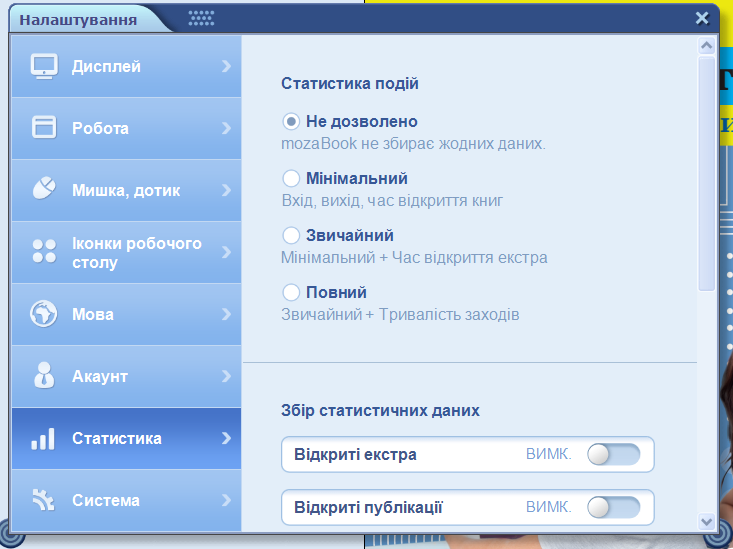Click the dotted grip icon in title bar
733x549 pixels.
tap(201, 18)
